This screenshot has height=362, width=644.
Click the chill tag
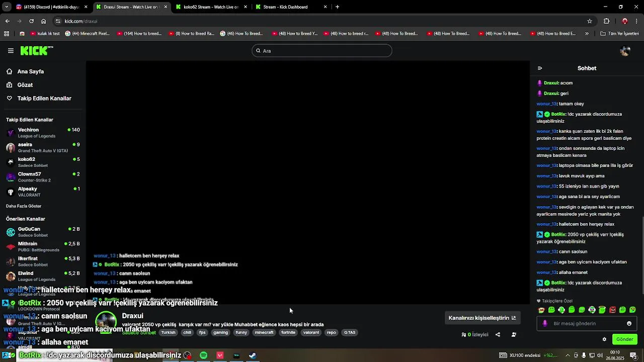coord(187,332)
